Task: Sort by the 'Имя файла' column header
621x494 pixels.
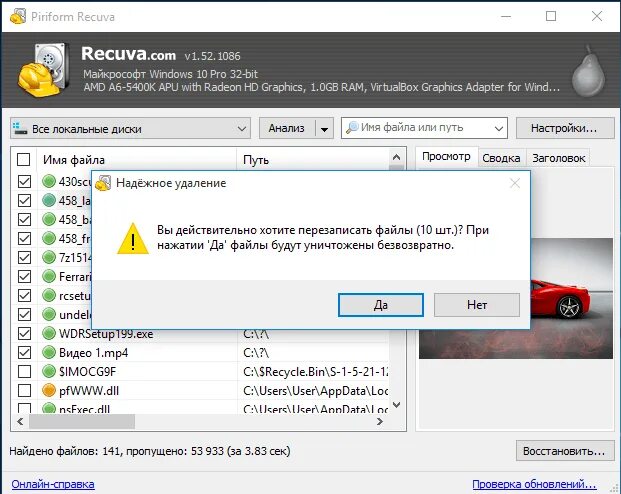Action: [137, 160]
